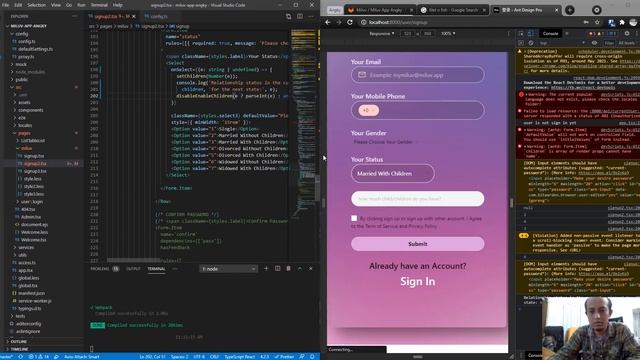Screen dimensions: 640x360
Task: Activate the DevTools inspect element icon
Action: pyautogui.click(x=521, y=33)
